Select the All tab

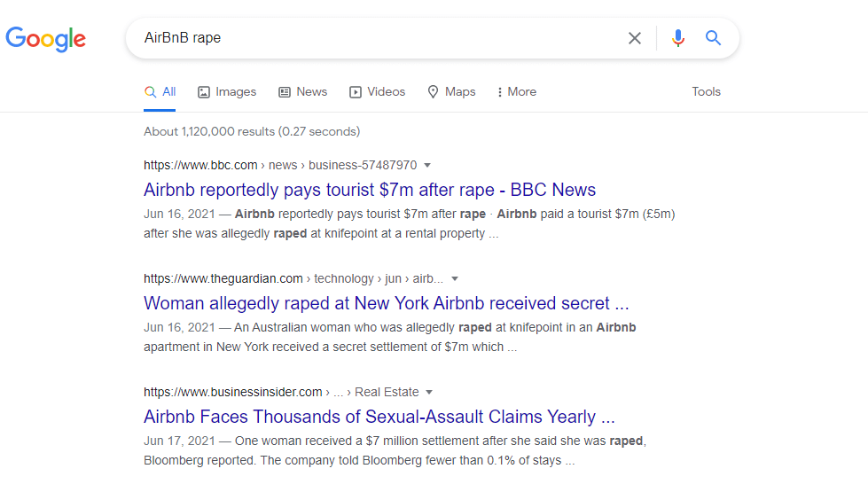point(160,92)
